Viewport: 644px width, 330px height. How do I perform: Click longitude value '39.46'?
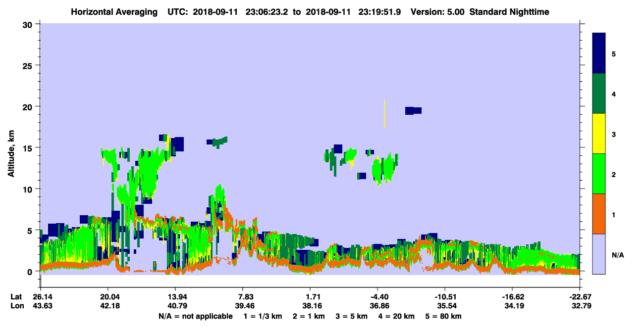click(x=245, y=306)
